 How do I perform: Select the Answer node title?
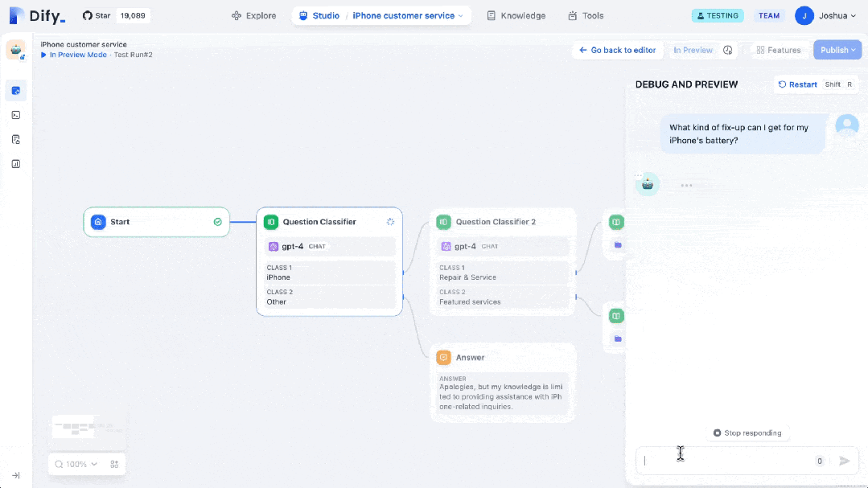point(470,358)
